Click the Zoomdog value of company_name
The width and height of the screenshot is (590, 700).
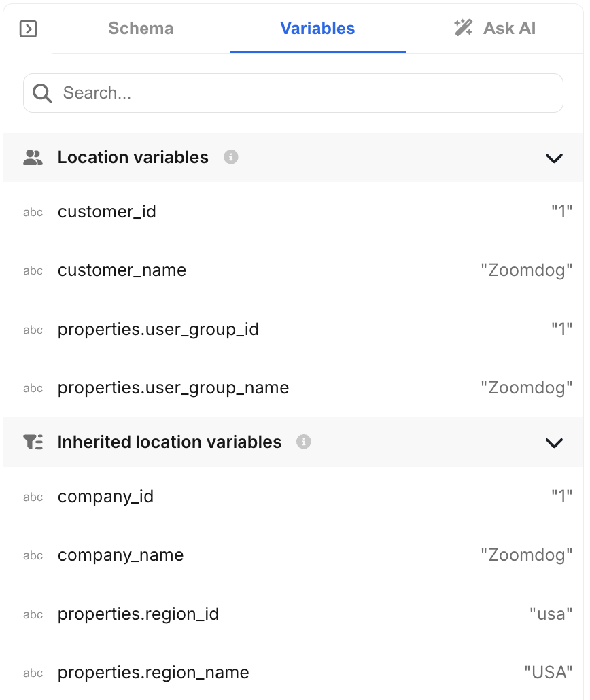pyautogui.click(x=527, y=555)
